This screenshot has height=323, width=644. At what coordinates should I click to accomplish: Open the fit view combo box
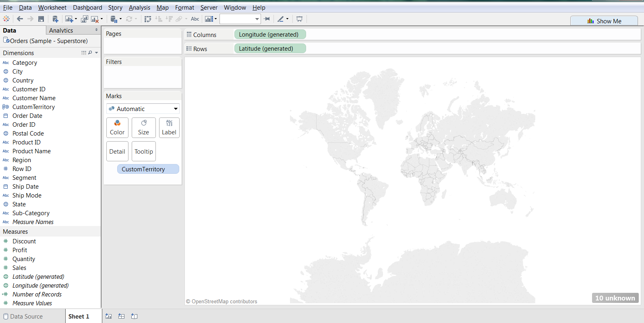(240, 19)
